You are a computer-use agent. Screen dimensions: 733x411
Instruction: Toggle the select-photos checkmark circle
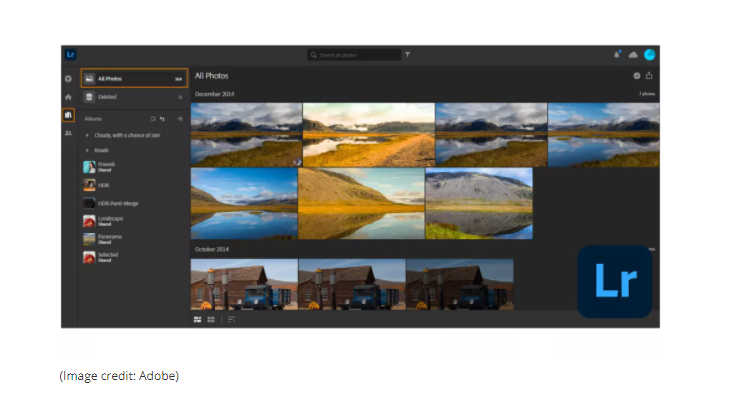point(636,76)
